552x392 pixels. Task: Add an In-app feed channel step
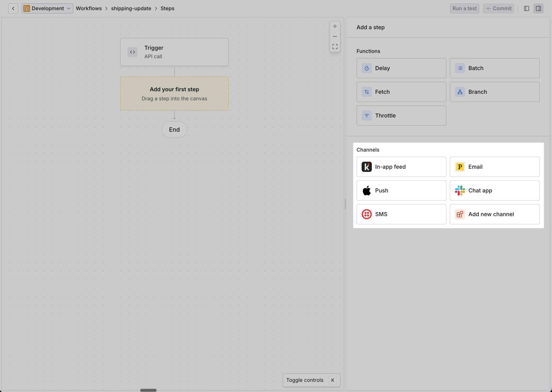[401, 167]
